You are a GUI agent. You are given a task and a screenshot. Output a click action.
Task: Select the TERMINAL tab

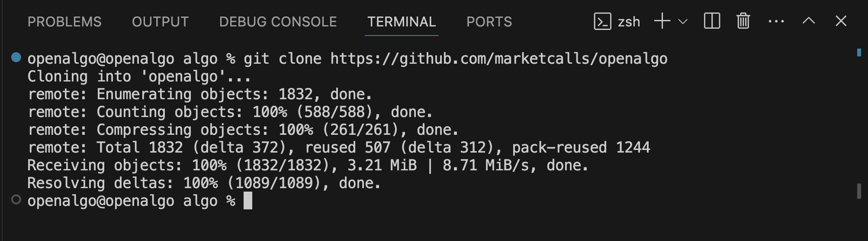[x=402, y=22]
